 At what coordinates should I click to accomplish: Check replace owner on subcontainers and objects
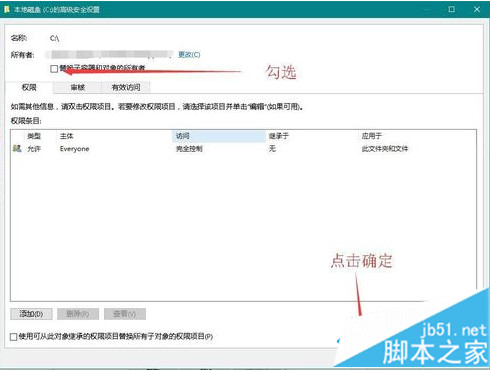tap(54, 69)
